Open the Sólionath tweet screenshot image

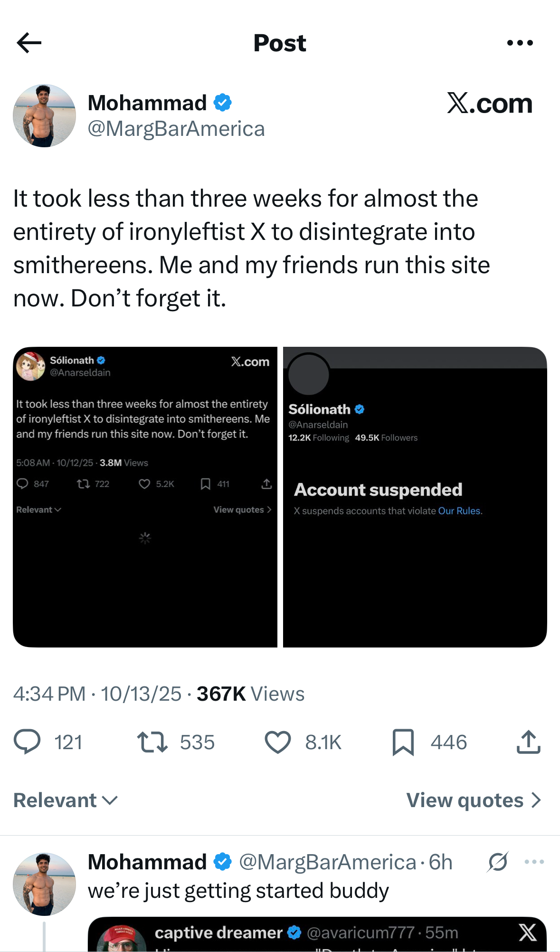(x=145, y=497)
